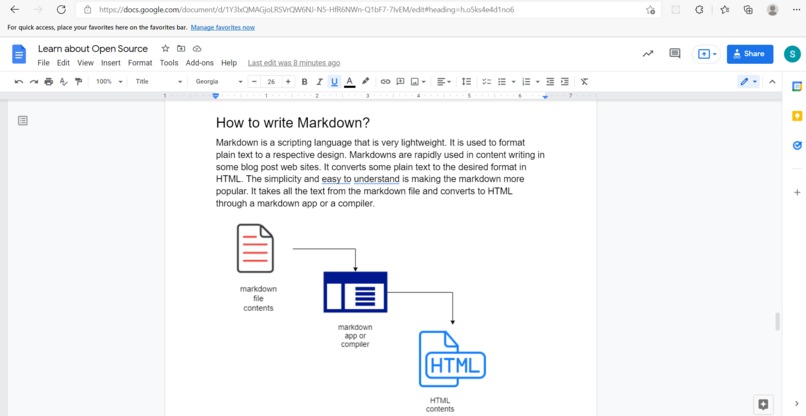Viewport: 806px width, 416px height.
Task: Toggle the numbered list button
Action: (x=526, y=82)
